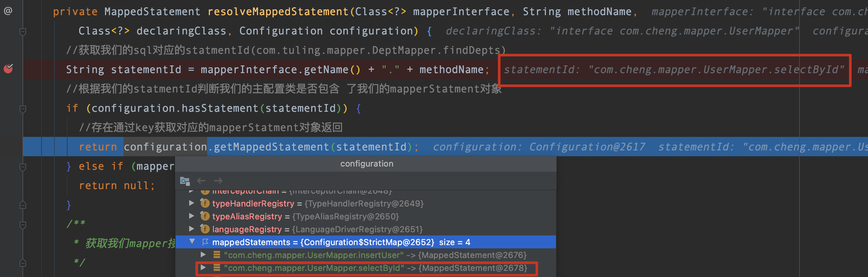Image resolution: width=868 pixels, height=277 pixels.
Task: Click the languageRegistry field icon
Action: click(x=205, y=229)
